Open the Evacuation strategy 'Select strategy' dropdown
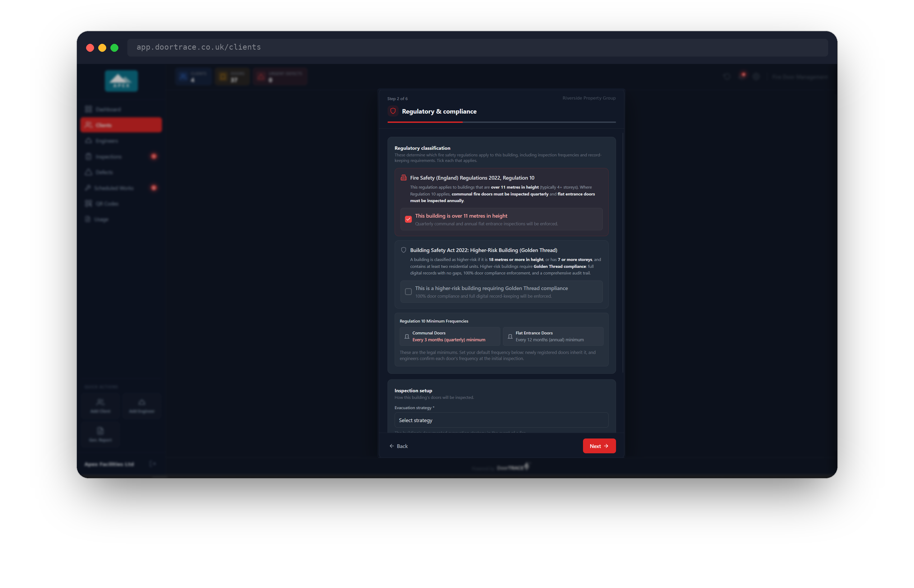The height and width of the screenshot is (588, 914). click(x=501, y=420)
